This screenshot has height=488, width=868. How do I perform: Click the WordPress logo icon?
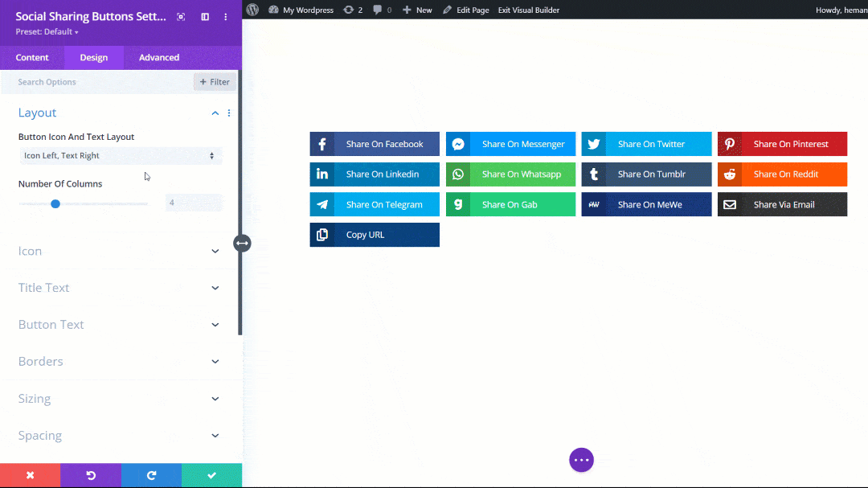[x=252, y=10]
